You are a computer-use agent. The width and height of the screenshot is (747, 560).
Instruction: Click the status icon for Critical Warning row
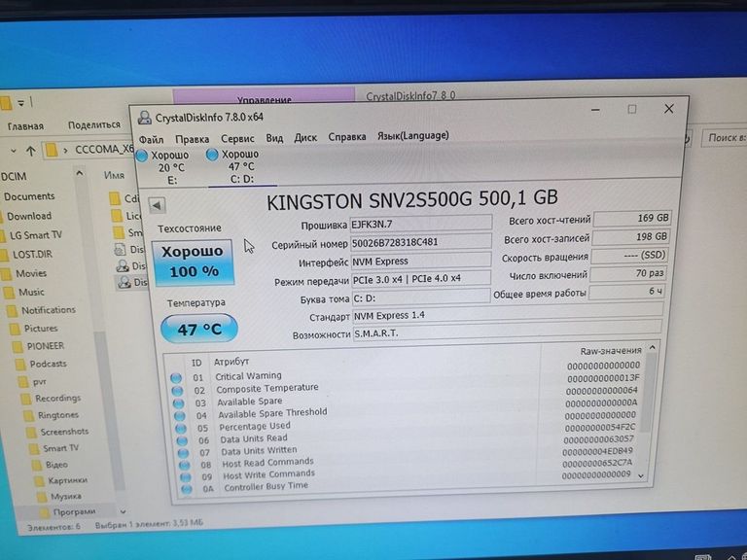pyautogui.click(x=176, y=378)
